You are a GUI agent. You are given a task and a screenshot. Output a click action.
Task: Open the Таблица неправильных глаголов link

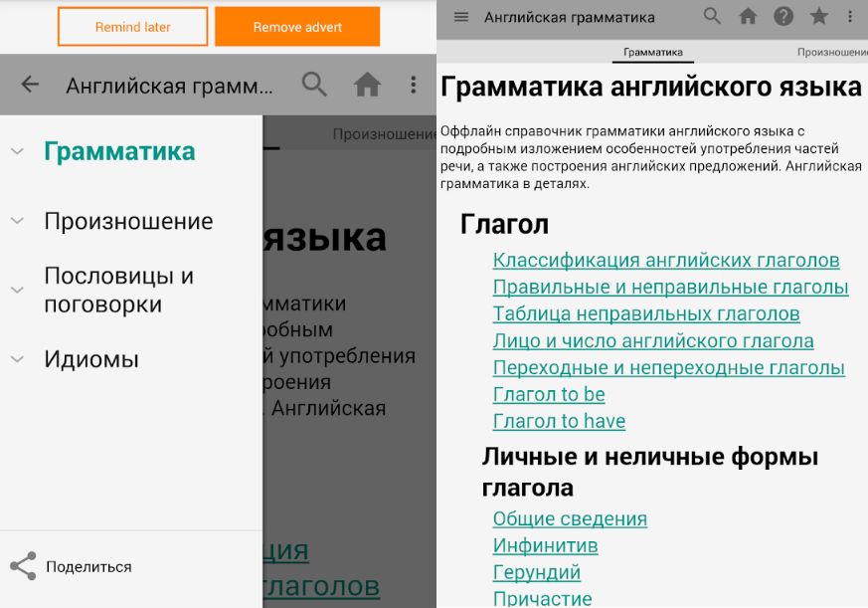tap(646, 313)
